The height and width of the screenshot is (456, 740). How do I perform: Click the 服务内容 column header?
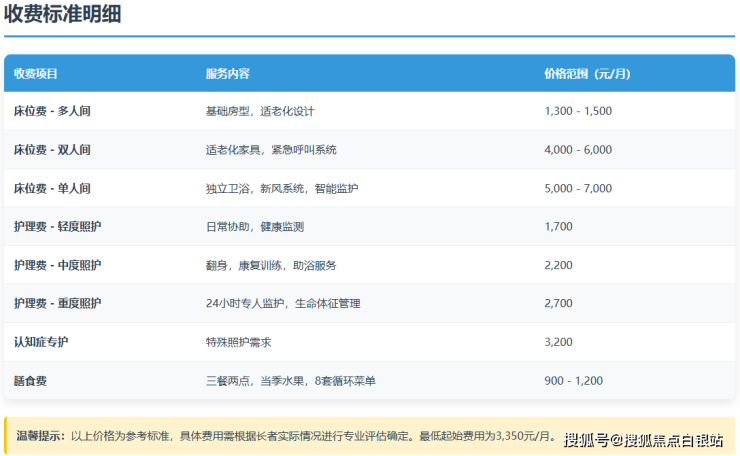[227, 74]
